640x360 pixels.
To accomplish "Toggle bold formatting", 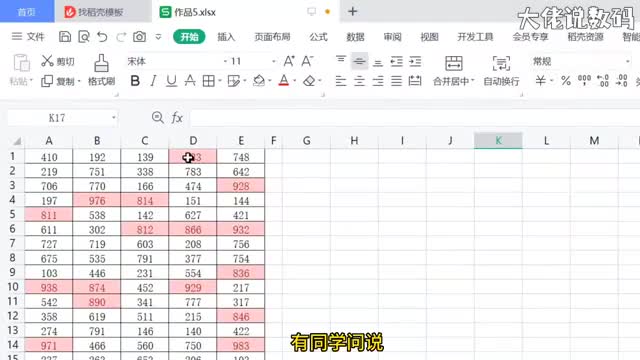I will (x=135, y=81).
